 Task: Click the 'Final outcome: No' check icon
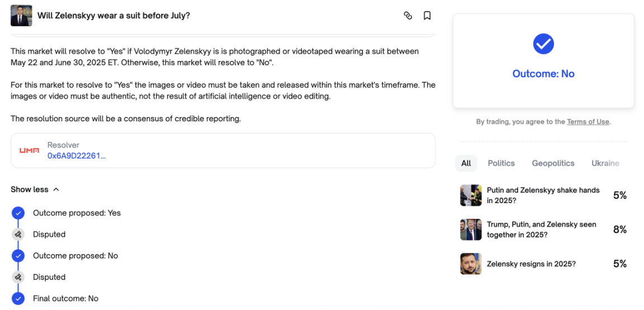point(18,298)
